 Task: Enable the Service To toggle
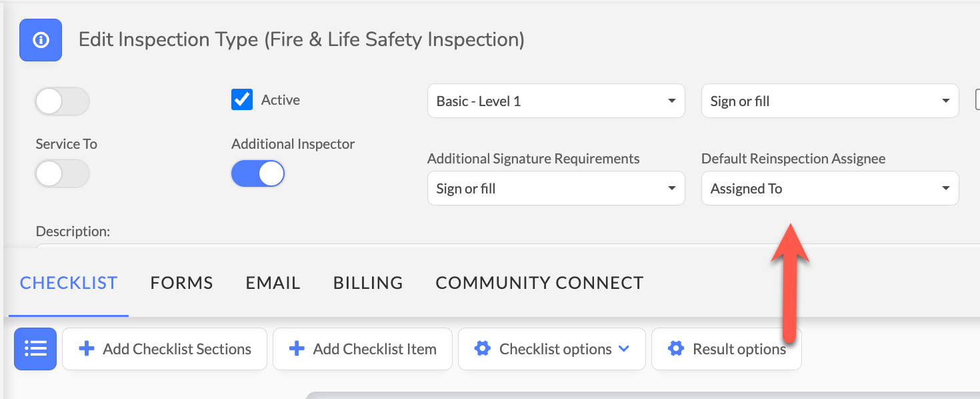(62, 174)
